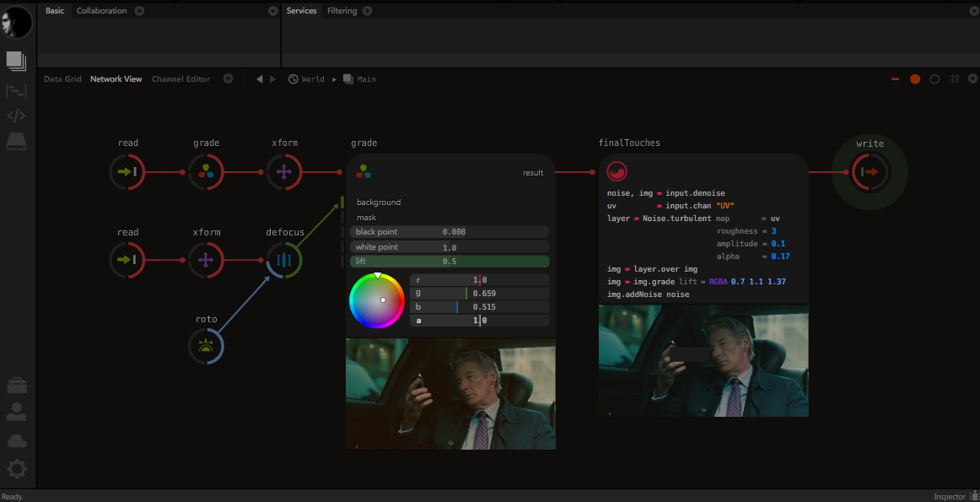Switch to the Network View tab
Screen dimensions: 980x502
[x=116, y=79]
